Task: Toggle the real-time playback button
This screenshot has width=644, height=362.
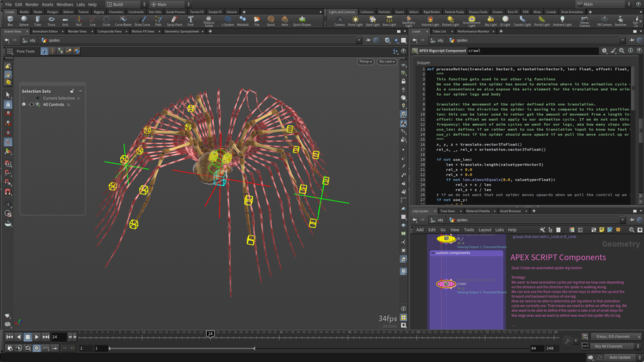Action: (36, 348)
